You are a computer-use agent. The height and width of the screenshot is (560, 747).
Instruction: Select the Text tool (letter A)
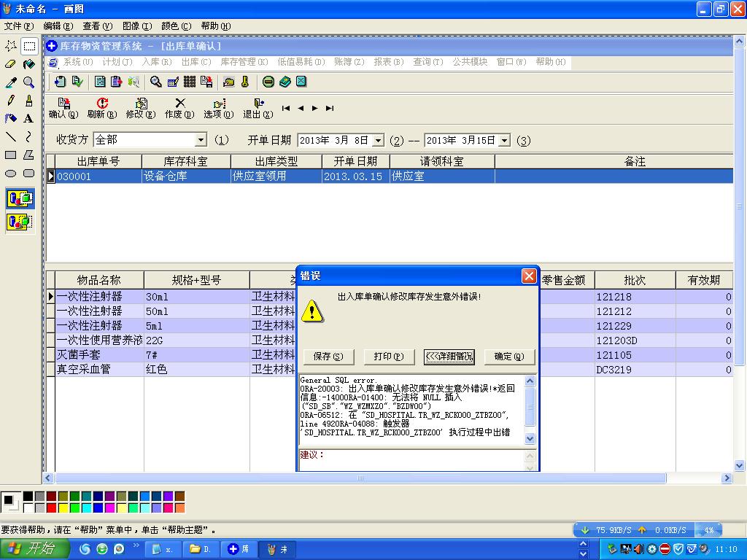point(29,119)
